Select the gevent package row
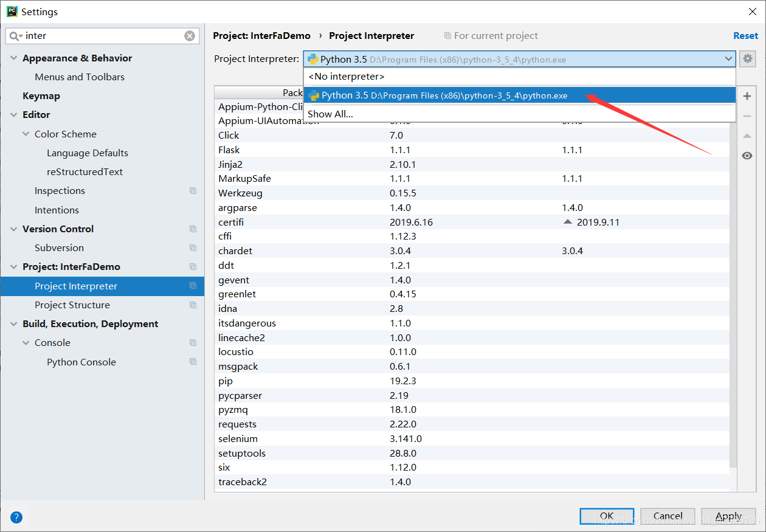Screen dimensions: 766x532 pos(472,280)
